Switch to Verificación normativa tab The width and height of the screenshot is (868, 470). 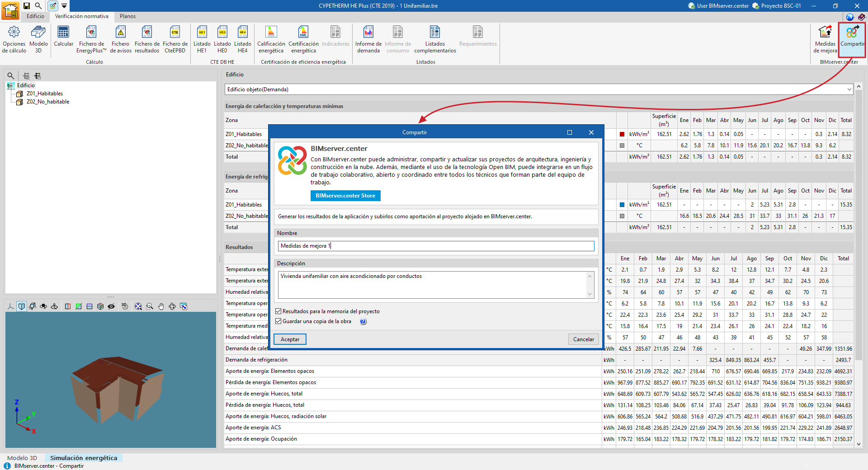(x=81, y=16)
